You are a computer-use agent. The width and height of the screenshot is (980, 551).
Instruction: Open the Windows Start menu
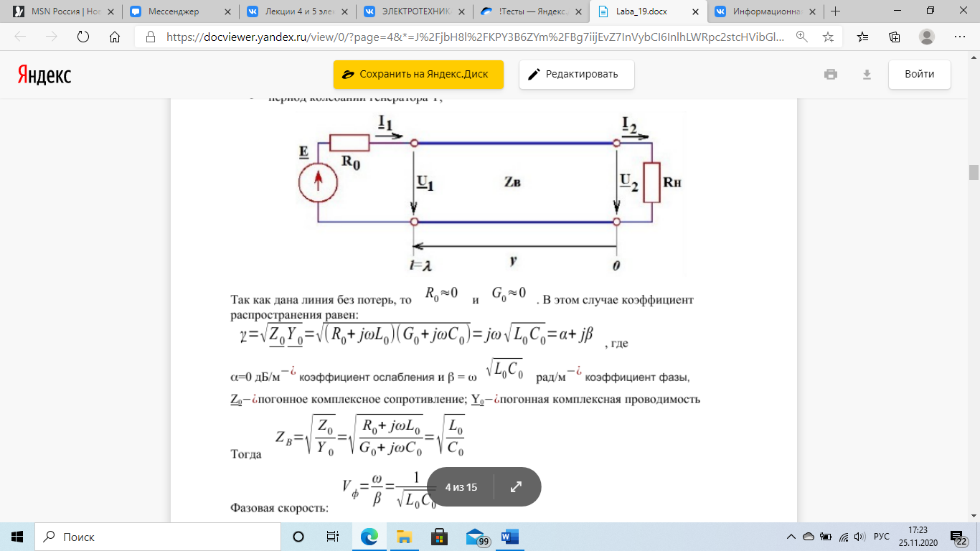point(17,537)
